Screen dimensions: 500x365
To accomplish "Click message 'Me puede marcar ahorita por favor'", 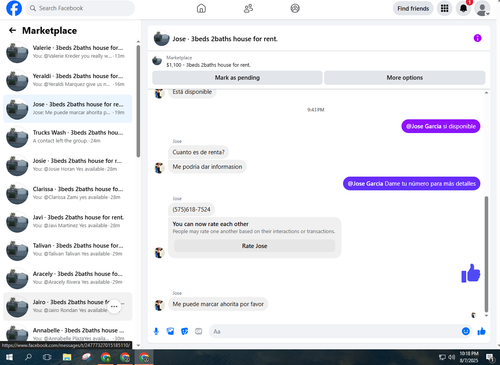I will 218,304.
